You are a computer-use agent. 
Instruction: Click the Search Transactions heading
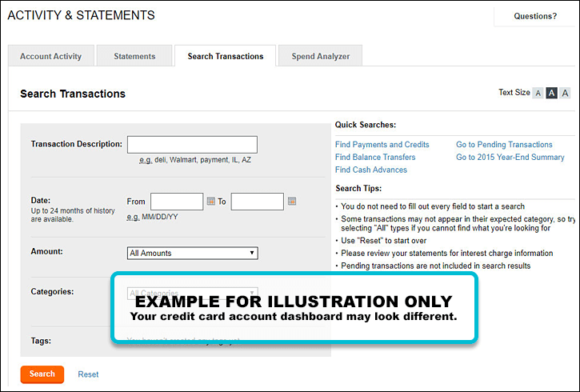[x=73, y=94]
